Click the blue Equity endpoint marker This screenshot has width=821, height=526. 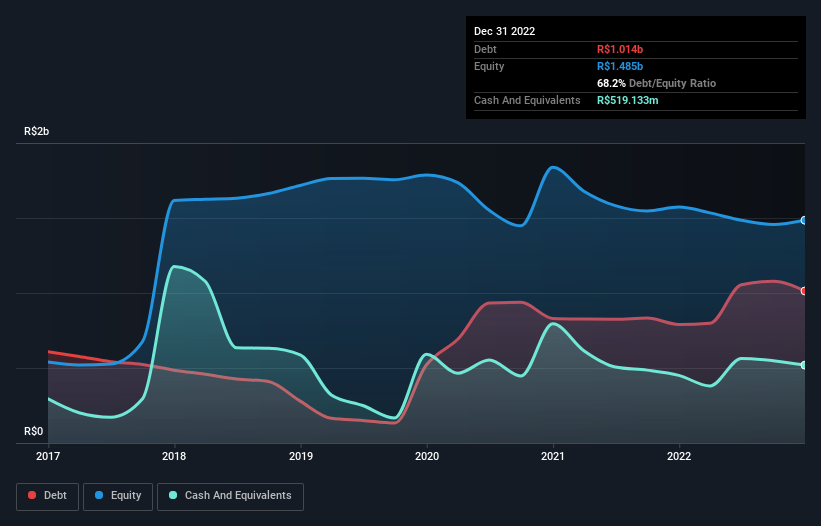pyautogui.click(x=804, y=220)
